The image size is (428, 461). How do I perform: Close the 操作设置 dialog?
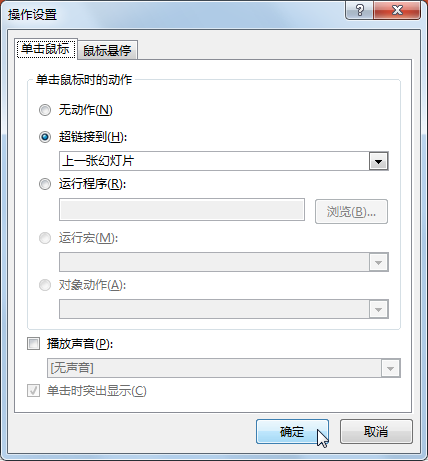[397, 10]
